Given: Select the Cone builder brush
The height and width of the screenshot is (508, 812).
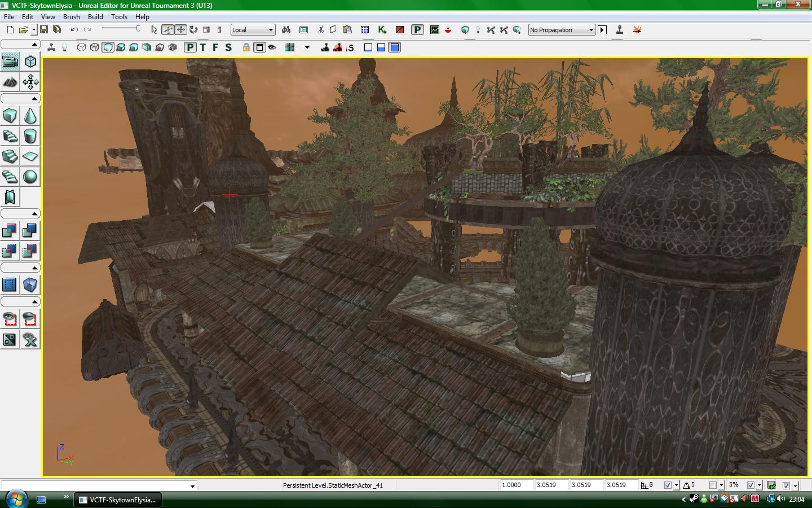Looking at the screenshot, I should [30, 116].
